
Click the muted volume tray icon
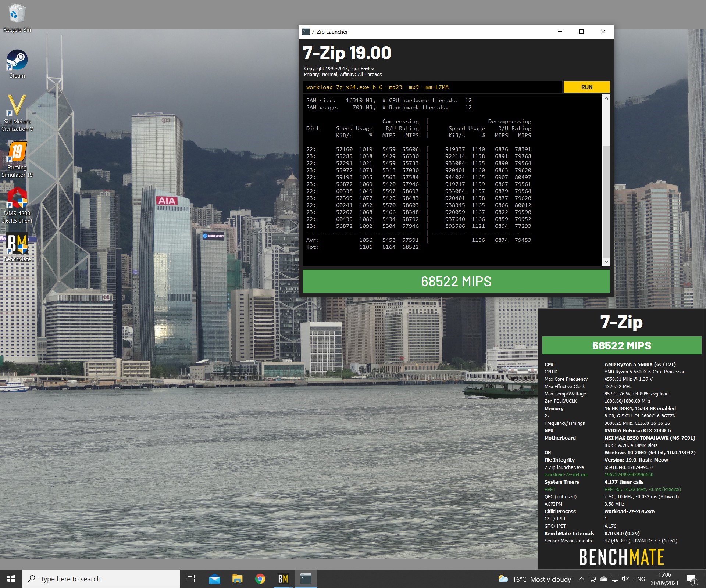tap(625, 579)
